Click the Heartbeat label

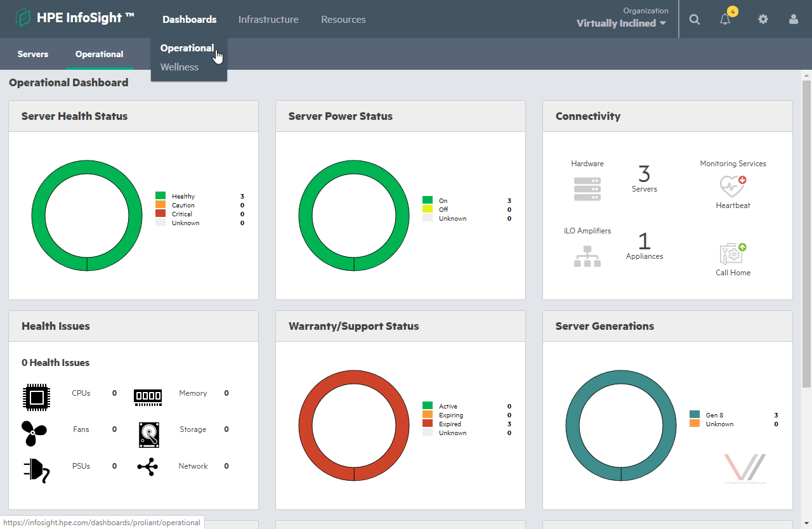click(733, 206)
